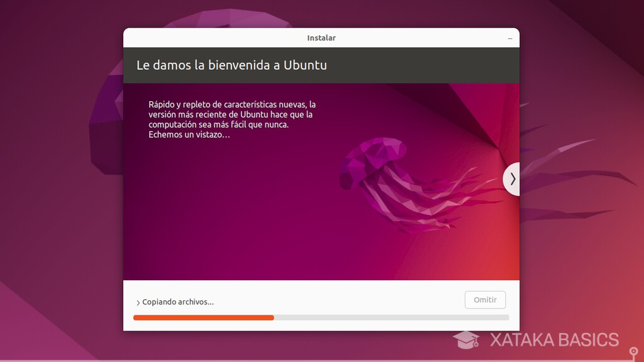Screen dimensions: 644x362
Task: Click the Copiando archivos… status text
Action: pyautogui.click(x=178, y=302)
